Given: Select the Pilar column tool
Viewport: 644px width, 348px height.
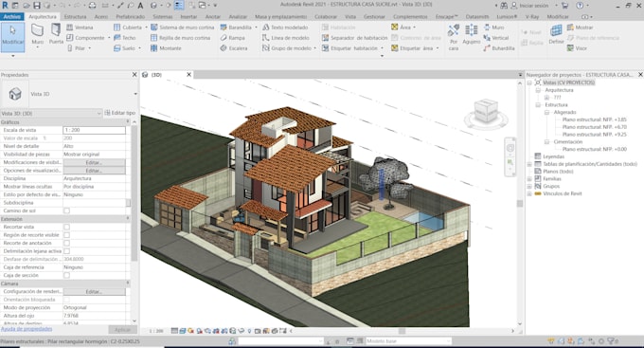Looking at the screenshot, I should click(77, 48).
